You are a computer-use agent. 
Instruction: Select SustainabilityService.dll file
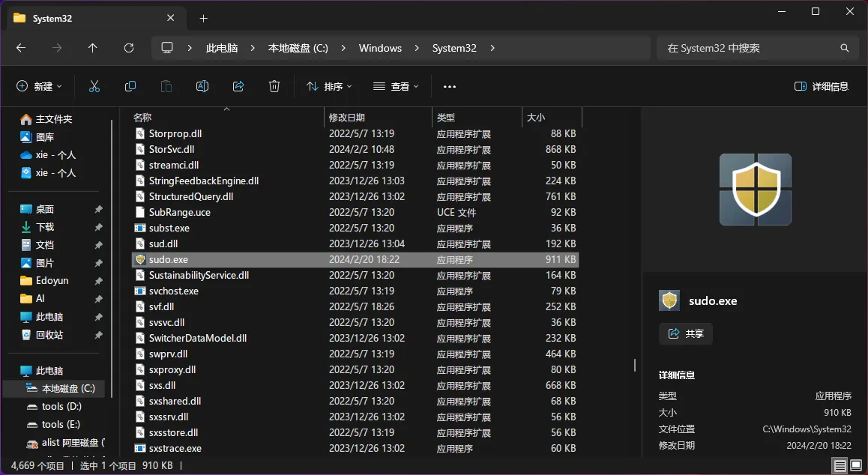(x=355, y=275)
